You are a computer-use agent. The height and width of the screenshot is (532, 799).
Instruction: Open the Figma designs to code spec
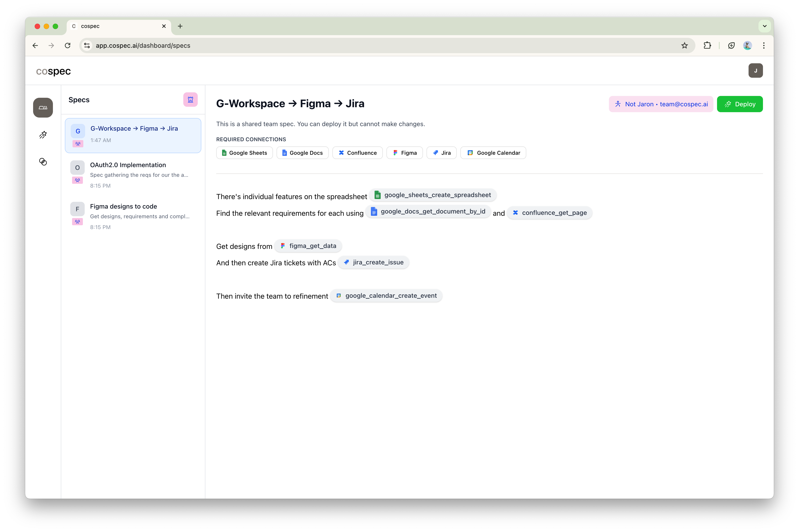coord(133,216)
